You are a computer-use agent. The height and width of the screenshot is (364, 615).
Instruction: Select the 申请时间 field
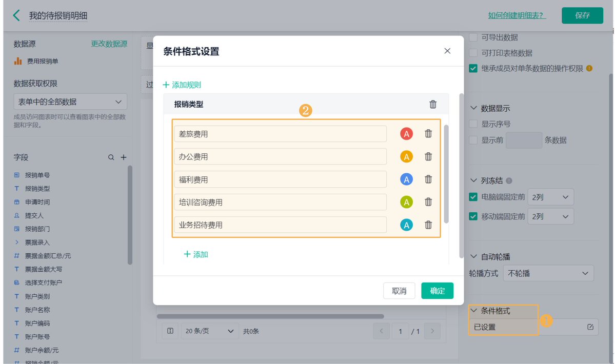pyautogui.click(x=37, y=202)
